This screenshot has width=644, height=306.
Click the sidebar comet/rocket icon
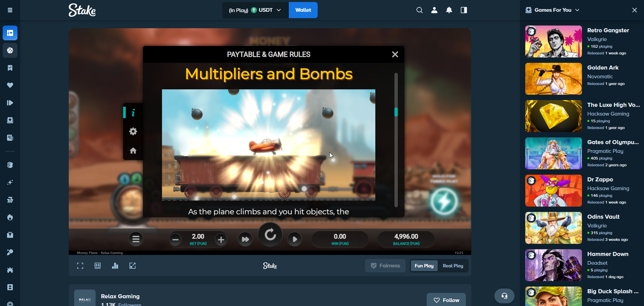click(10, 252)
